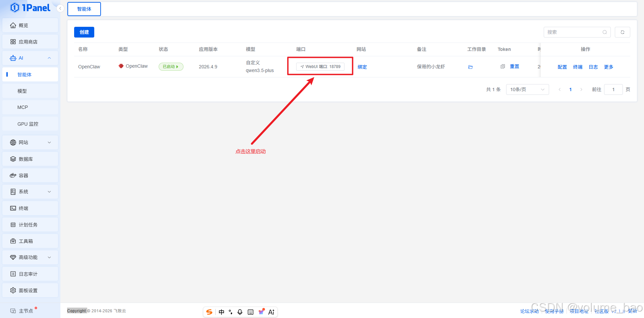Image resolution: width=644 pixels, height=318 pixels.
Task: Click the OpenClaw name cell
Action: (x=89, y=67)
